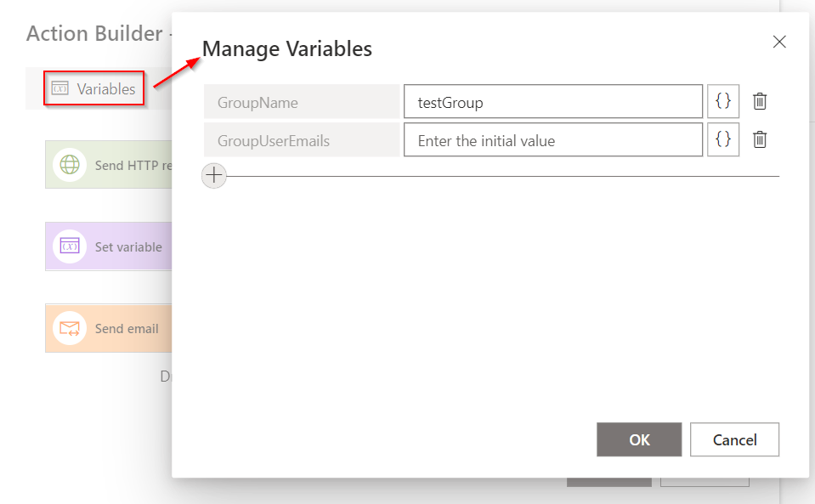The width and height of the screenshot is (815, 504).
Task: Edit the testGroup initial value
Action: point(552,100)
